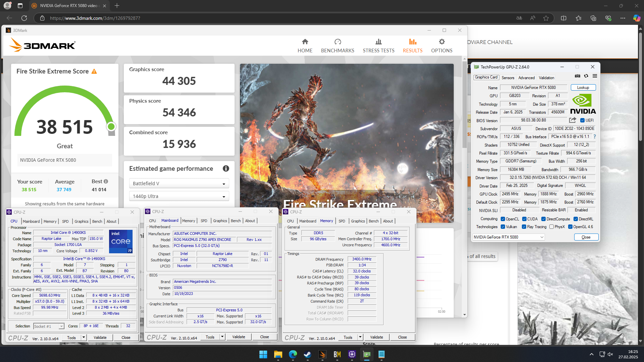Open Graphics tab in CPU-Z Memory window
644x362 pixels.
(x=358, y=221)
